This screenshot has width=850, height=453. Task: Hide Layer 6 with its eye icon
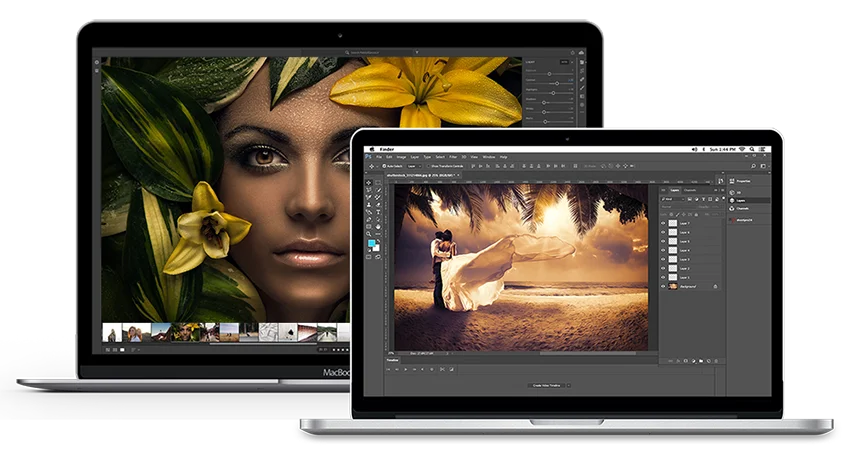click(x=663, y=232)
